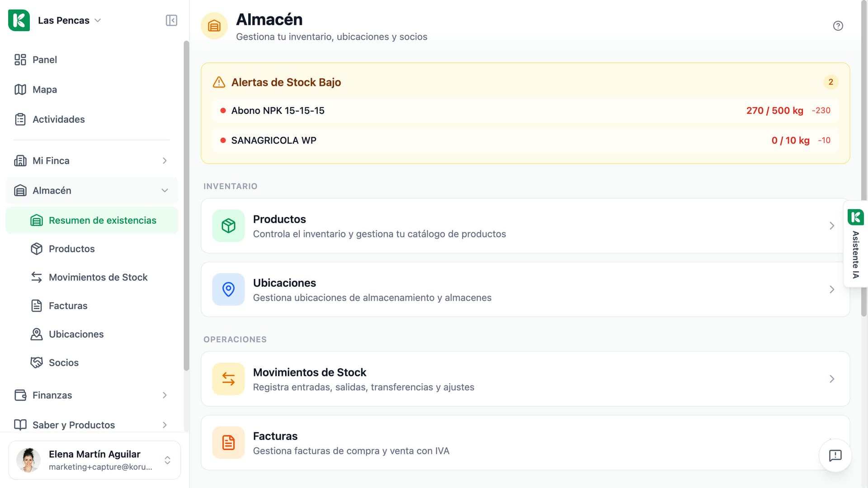This screenshot has height=488, width=868.
Task: Go to Actividades in the sidebar
Action: point(91,119)
